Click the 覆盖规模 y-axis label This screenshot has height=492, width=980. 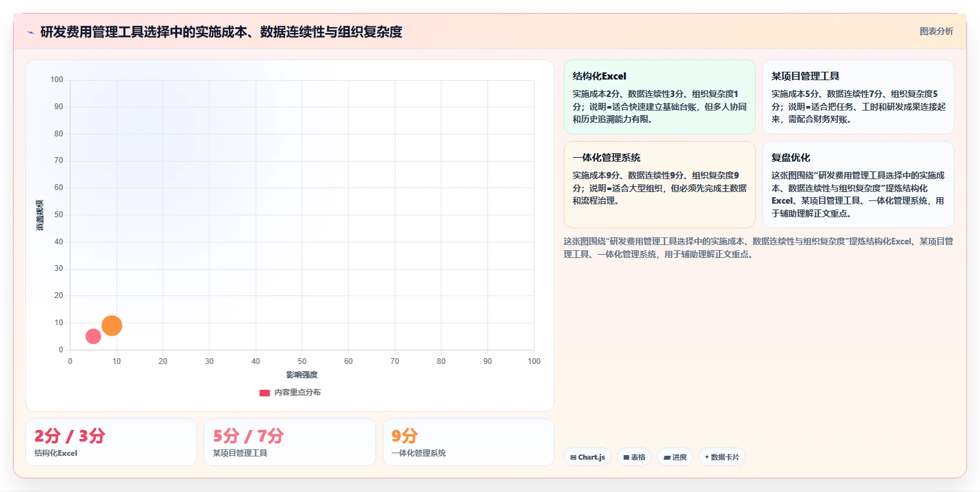point(39,215)
